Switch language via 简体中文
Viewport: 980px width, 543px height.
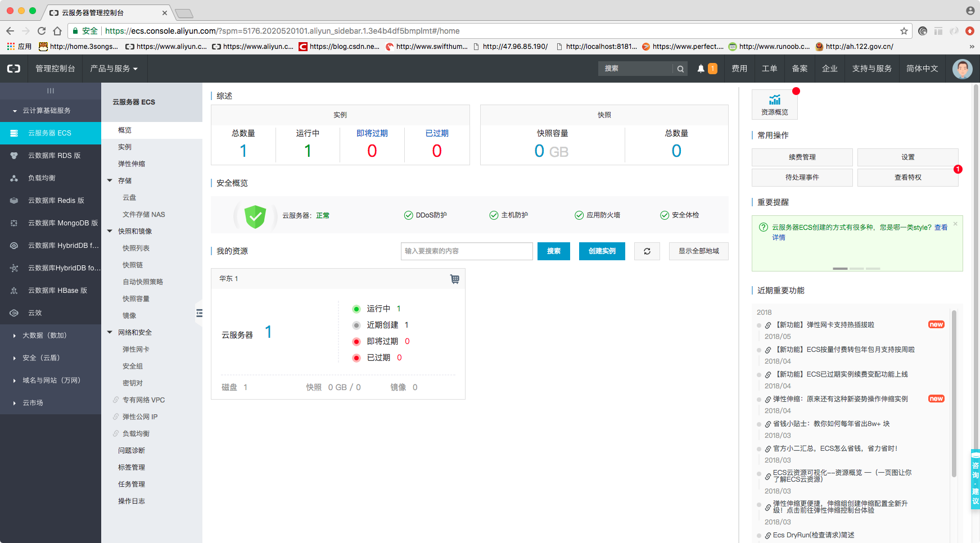coord(922,69)
